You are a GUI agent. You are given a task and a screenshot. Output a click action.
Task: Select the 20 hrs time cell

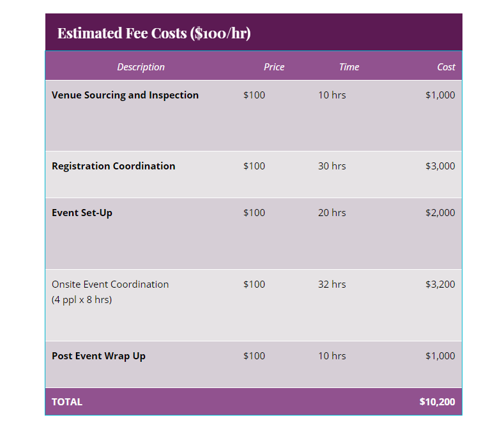332,213
